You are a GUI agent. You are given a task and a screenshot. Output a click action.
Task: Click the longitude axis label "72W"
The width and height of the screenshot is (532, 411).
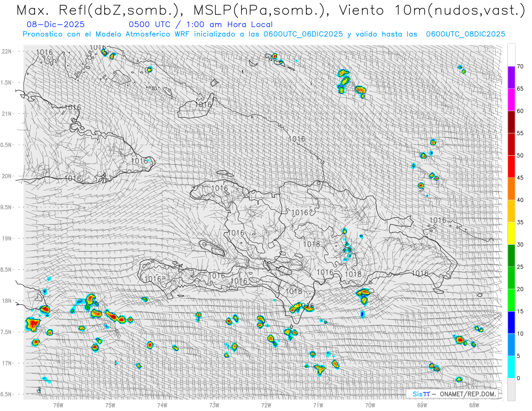click(266, 404)
